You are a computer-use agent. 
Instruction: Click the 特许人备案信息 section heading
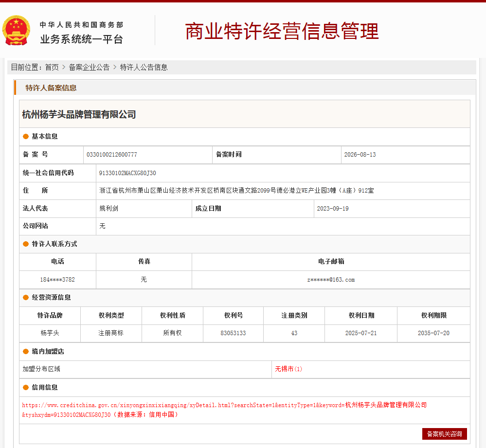click(51, 88)
